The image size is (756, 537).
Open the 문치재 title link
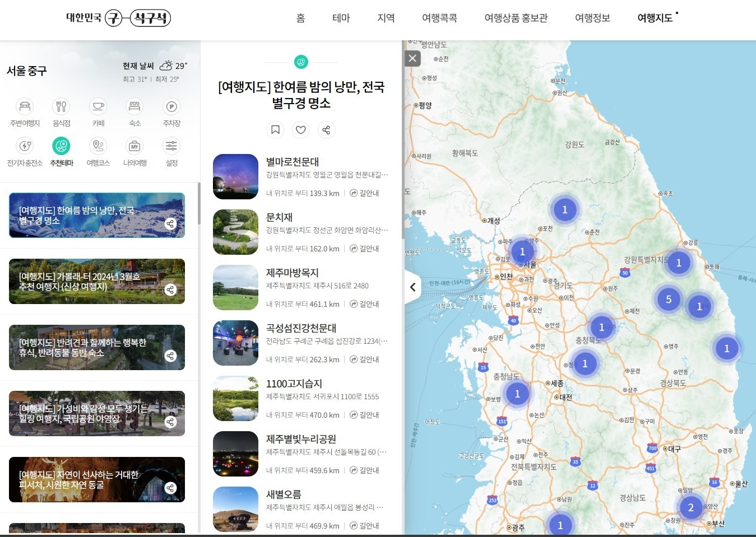coord(279,217)
